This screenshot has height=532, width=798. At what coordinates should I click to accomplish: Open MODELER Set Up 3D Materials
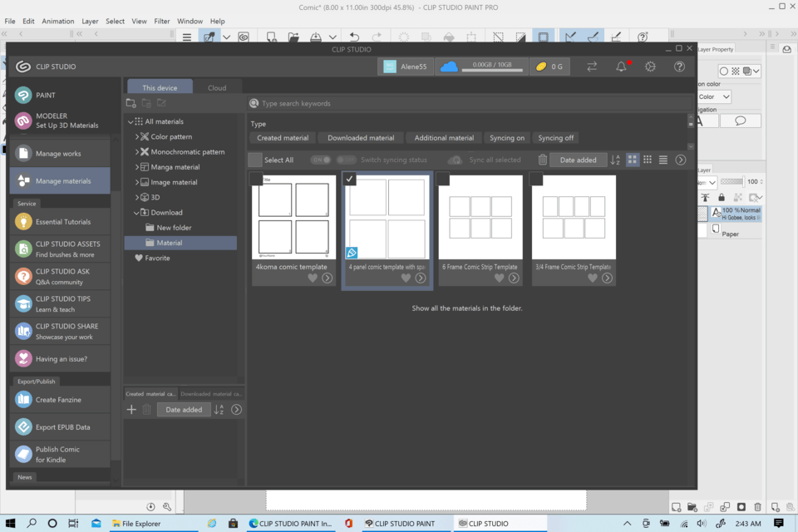pos(60,121)
